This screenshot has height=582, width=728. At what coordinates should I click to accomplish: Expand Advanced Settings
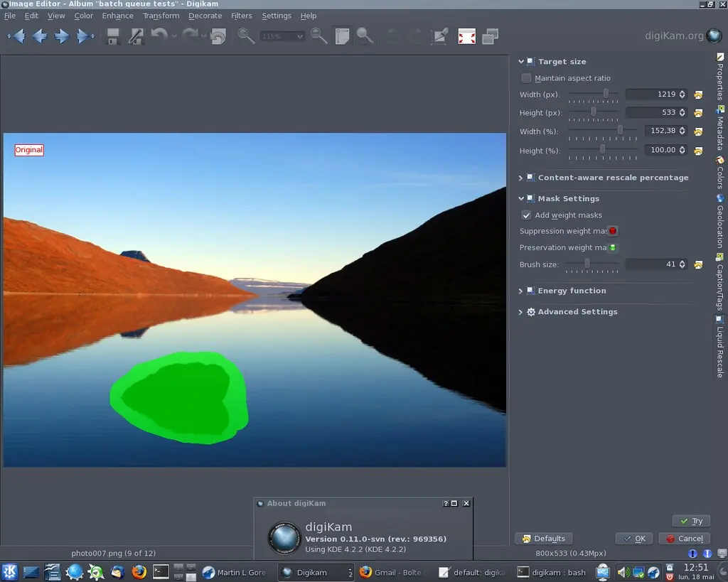[x=521, y=311]
